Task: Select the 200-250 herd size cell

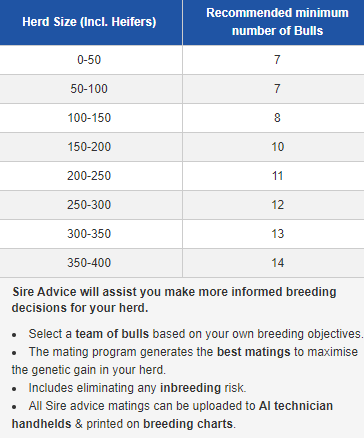Action: coord(91,176)
